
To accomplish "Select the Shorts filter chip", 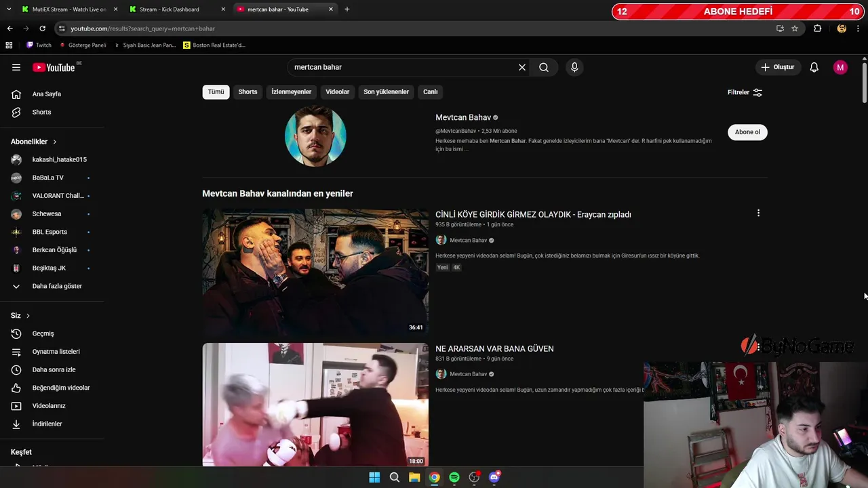I will (x=248, y=91).
